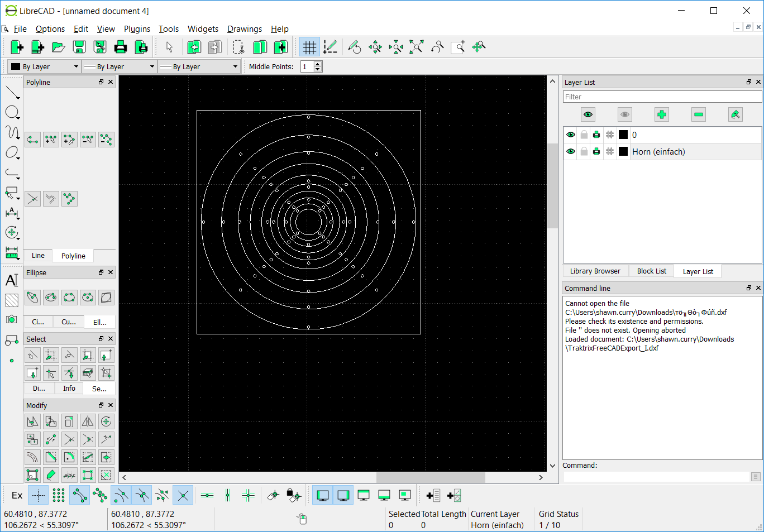Hide layer 0 with its eye toggle
The width and height of the screenshot is (764, 532).
point(571,135)
